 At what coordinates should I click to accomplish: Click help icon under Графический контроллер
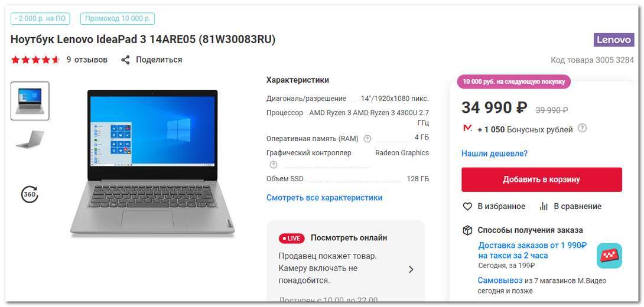click(x=274, y=165)
